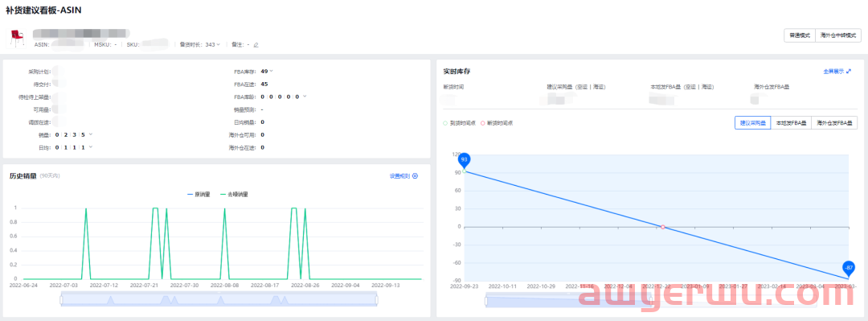Click the fullscreen expand arrows icon

pos(849,72)
